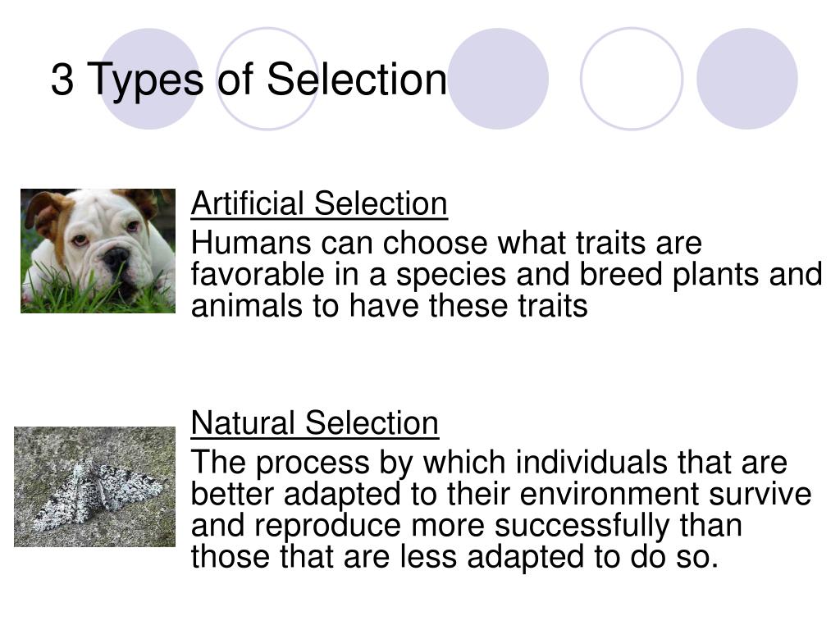Click the slide title 3 Types of Selection
The height and width of the screenshot is (630, 840).
(249, 80)
